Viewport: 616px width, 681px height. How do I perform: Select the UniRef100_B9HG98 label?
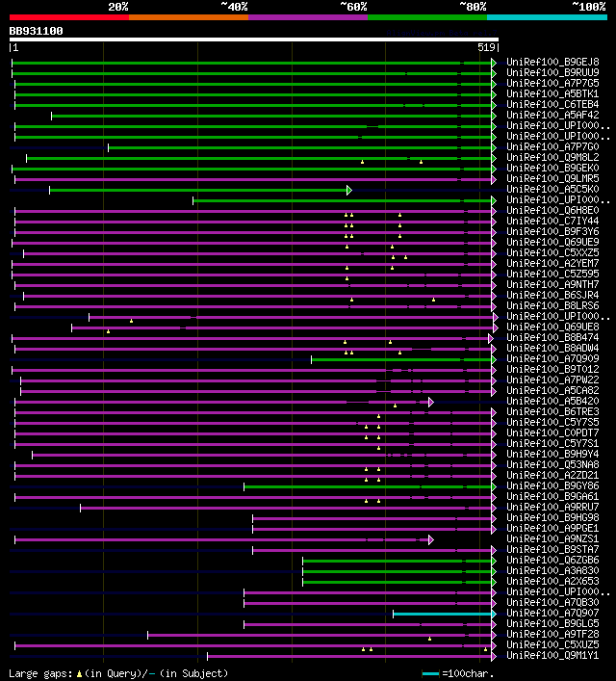(552, 517)
